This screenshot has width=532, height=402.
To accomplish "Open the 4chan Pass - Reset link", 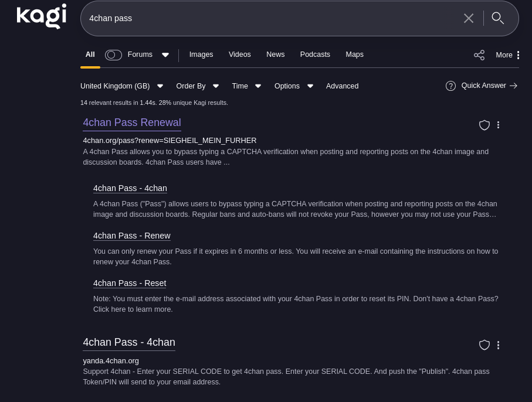I will 130,283.
